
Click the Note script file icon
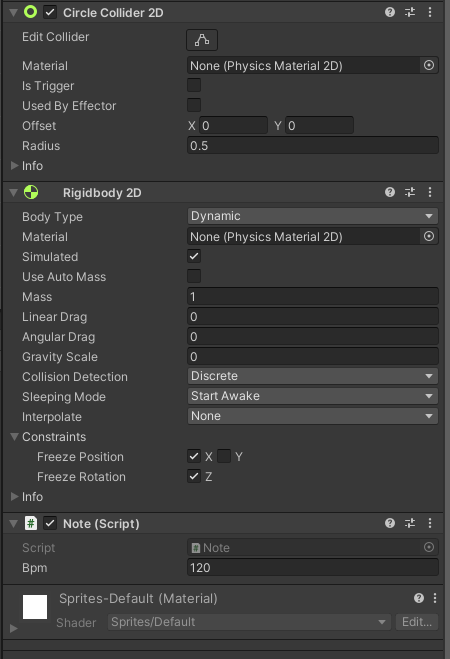click(196, 548)
